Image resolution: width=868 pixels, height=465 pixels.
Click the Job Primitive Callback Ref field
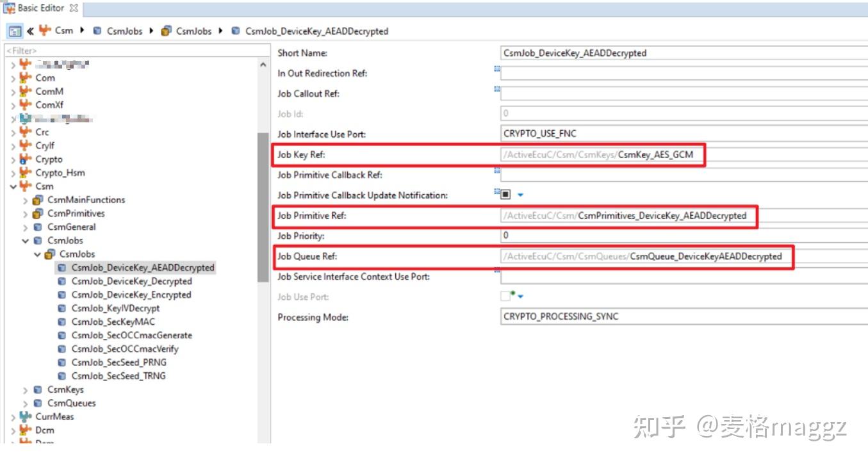[x=684, y=175]
